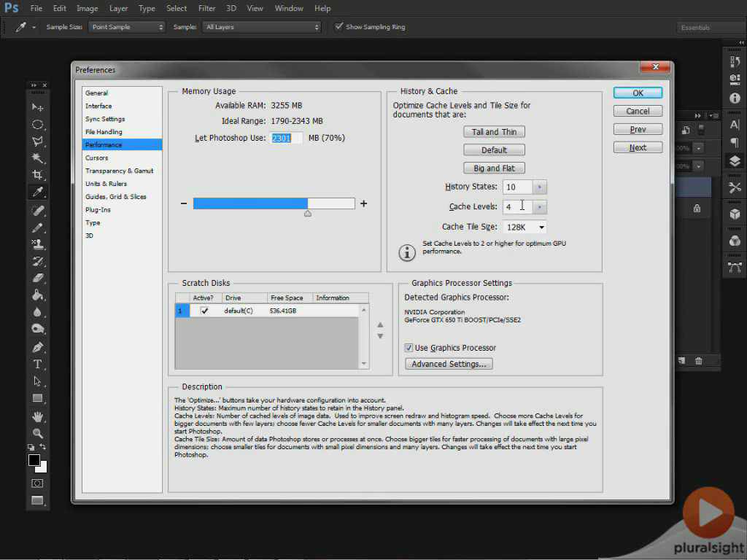Select the Polygonal Lasso tool
The width and height of the screenshot is (747, 560).
pyautogui.click(x=37, y=141)
